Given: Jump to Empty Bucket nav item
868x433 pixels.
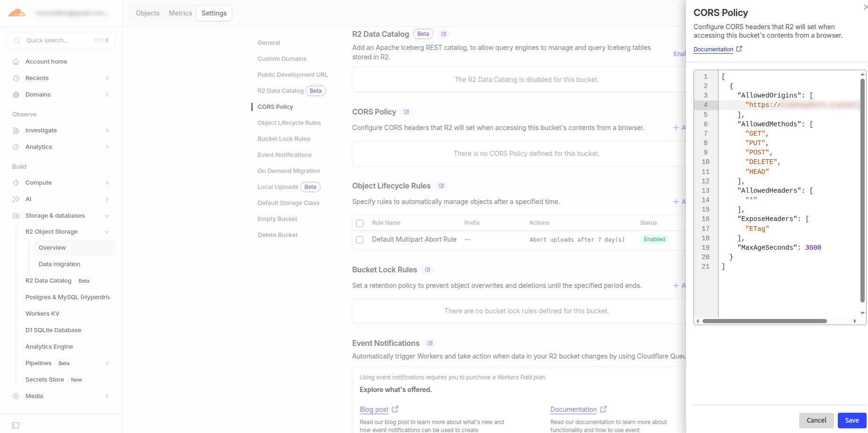Looking at the screenshot, I should (277, 219).
